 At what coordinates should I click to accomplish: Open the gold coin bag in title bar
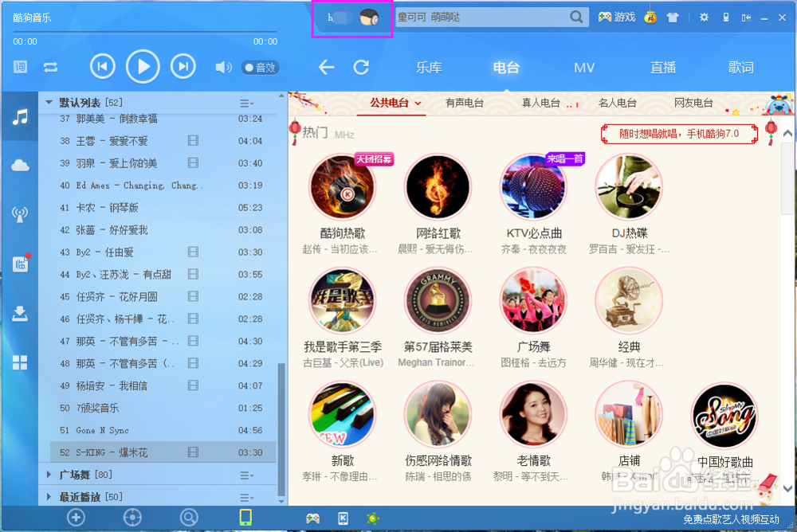click(650, 16)
